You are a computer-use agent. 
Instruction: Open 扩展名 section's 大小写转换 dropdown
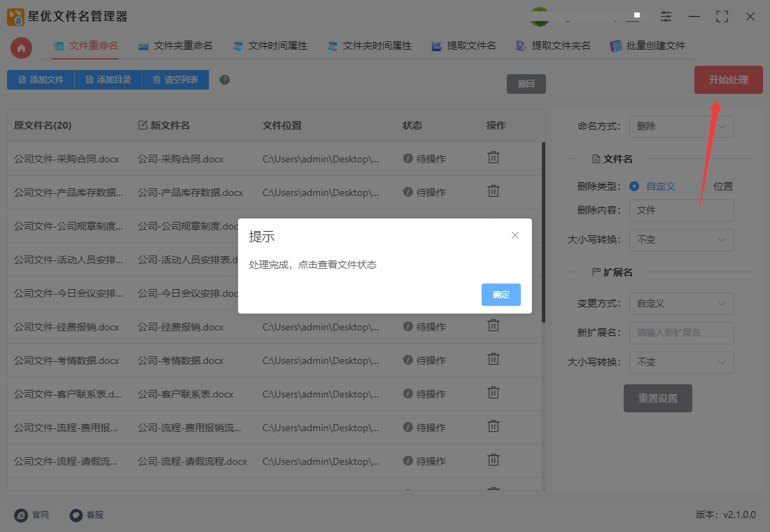coord(682,362)
